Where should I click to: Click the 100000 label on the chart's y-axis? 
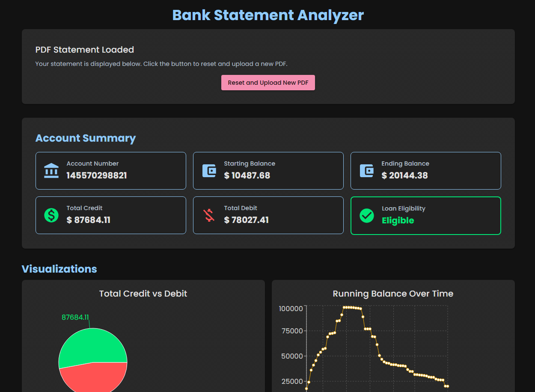[291, 309]
